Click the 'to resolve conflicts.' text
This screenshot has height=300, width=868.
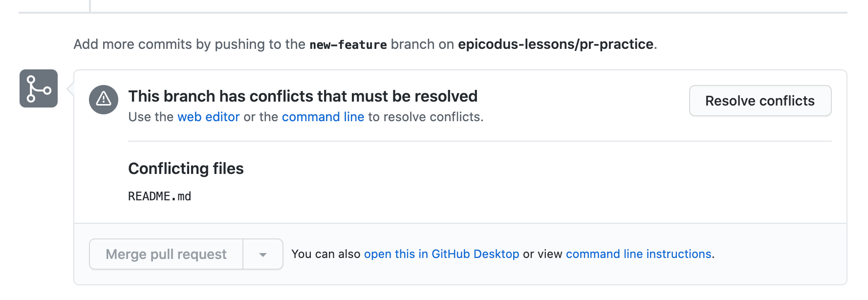click(426, 117)
